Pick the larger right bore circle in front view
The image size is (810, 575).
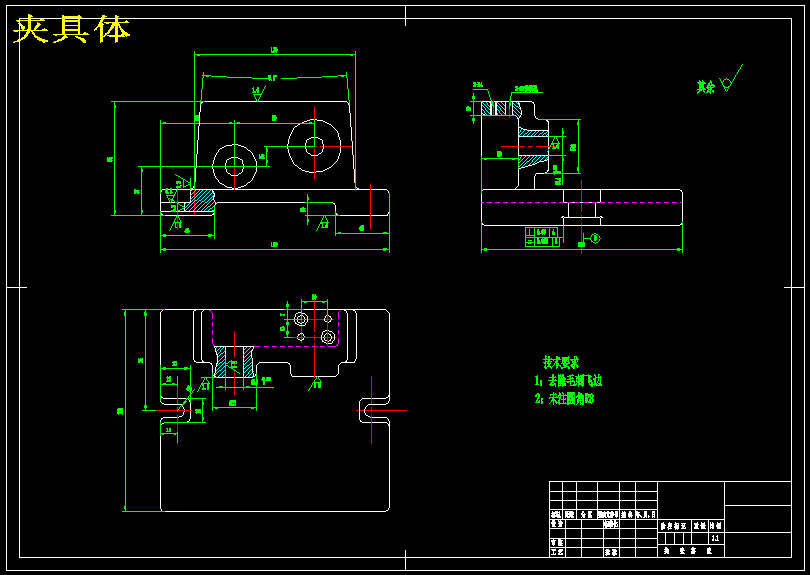[x=314, y=146]
